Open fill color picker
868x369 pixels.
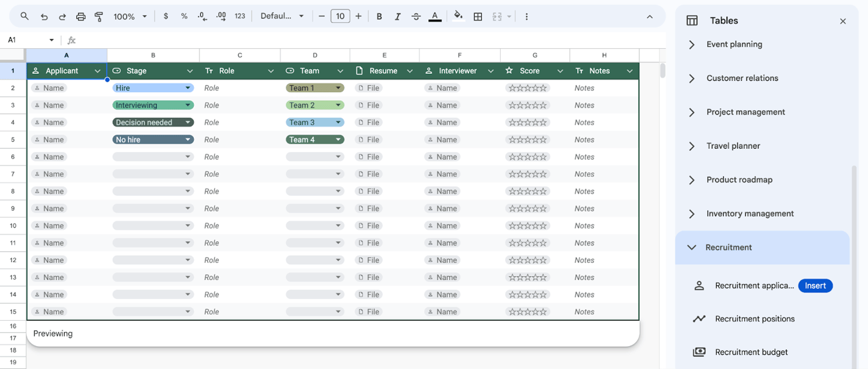(x=458, y=17)
